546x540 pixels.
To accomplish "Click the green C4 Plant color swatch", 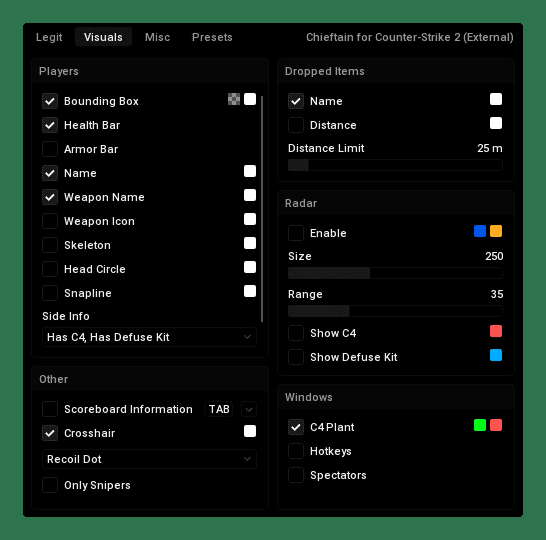I will point(480,425).
